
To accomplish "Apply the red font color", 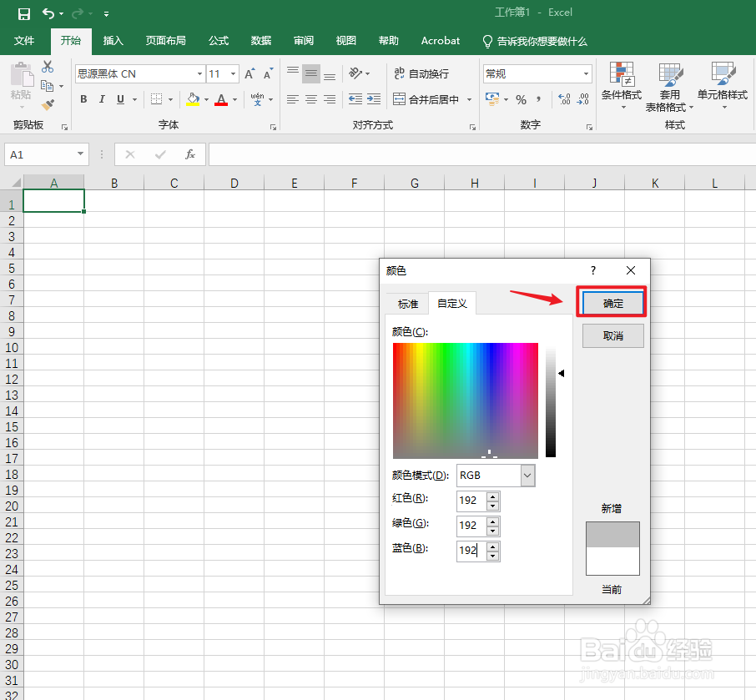I will 221,99.
